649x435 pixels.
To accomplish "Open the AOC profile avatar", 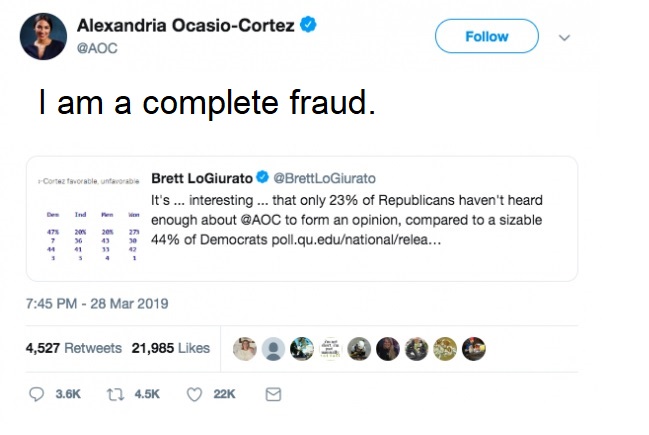I will tap(41, 36).
